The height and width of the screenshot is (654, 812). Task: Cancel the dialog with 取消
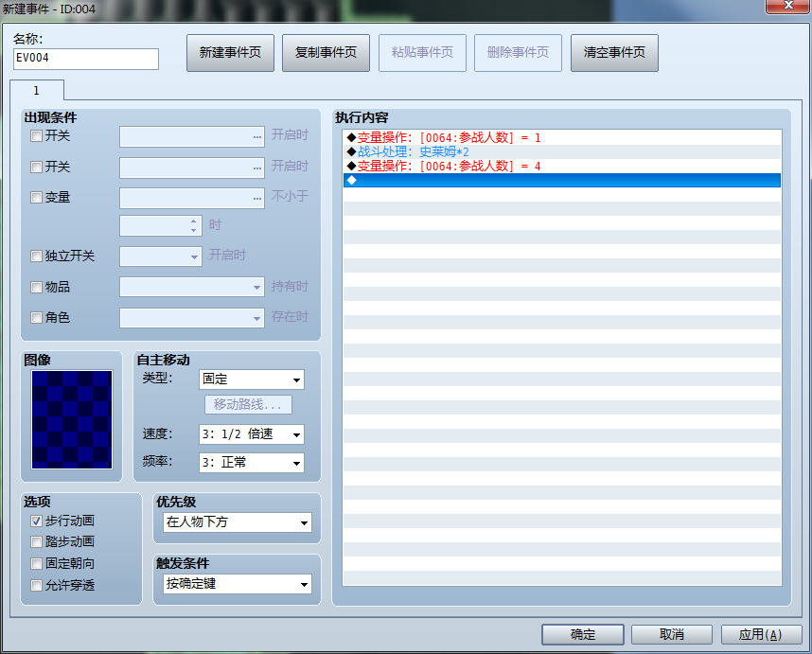672,634
